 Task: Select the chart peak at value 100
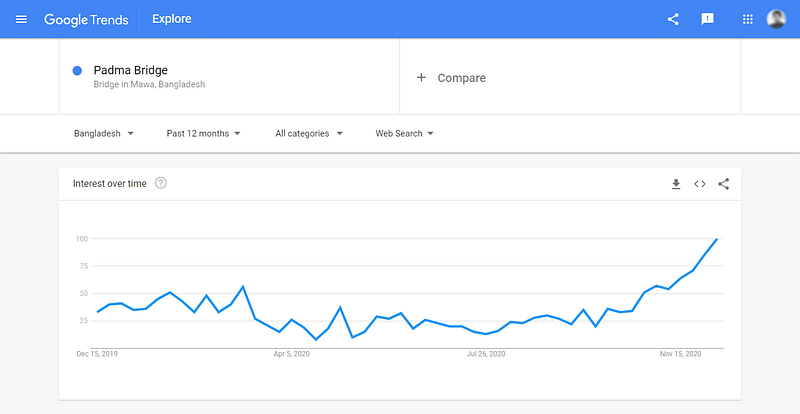717,239
